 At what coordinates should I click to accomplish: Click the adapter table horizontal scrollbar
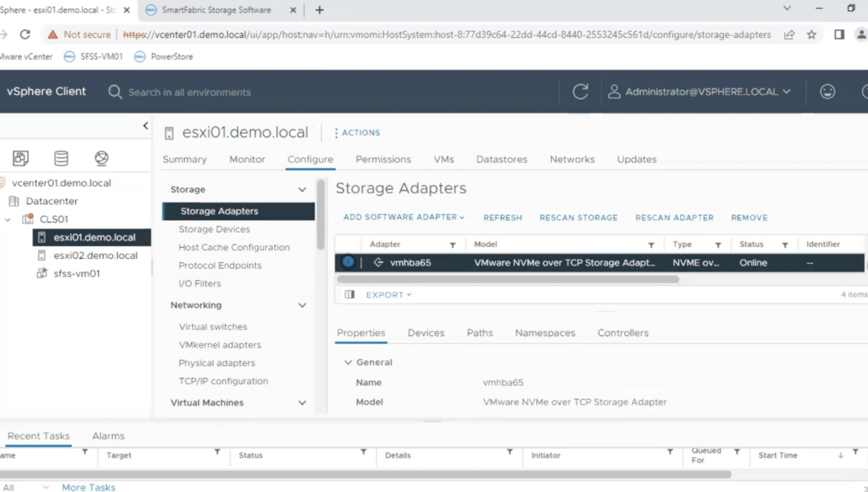click(x=507, y=280)
